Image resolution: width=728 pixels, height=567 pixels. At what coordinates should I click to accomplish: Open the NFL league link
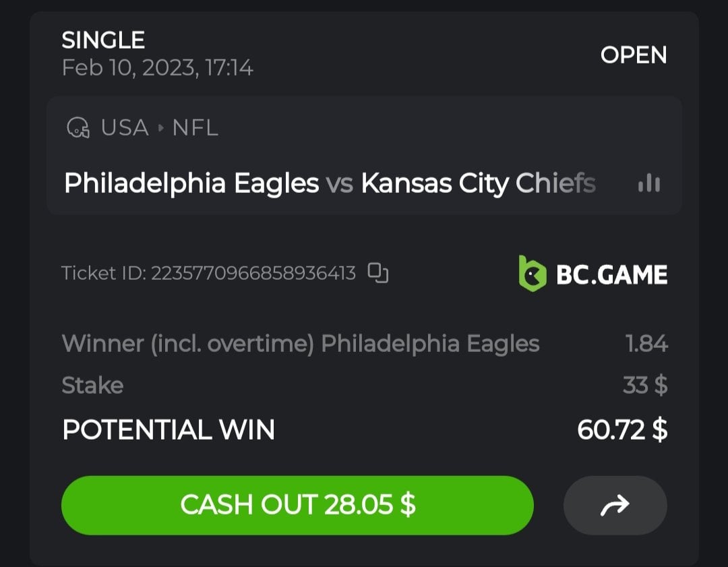click(195, 127)
